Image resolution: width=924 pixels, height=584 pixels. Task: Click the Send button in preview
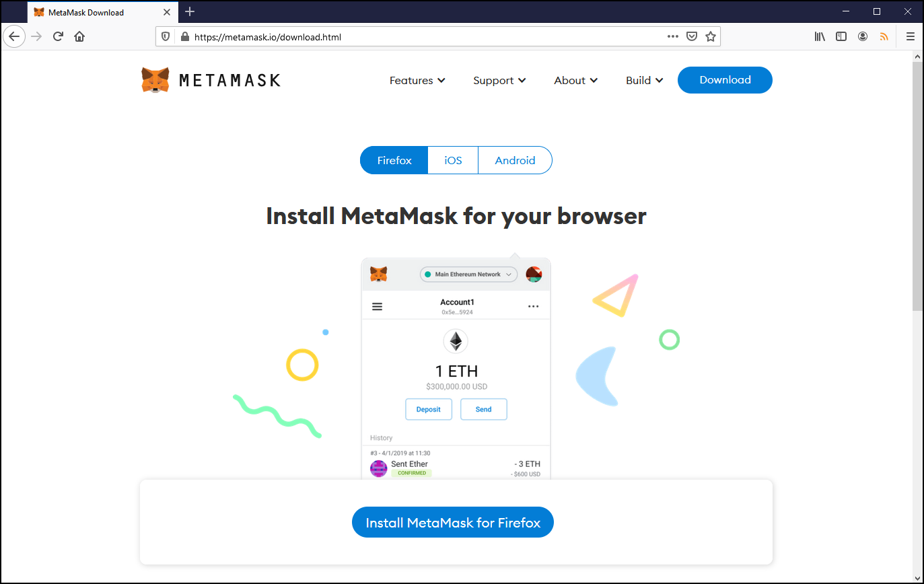pyautogui.click(x=484, y=409)
